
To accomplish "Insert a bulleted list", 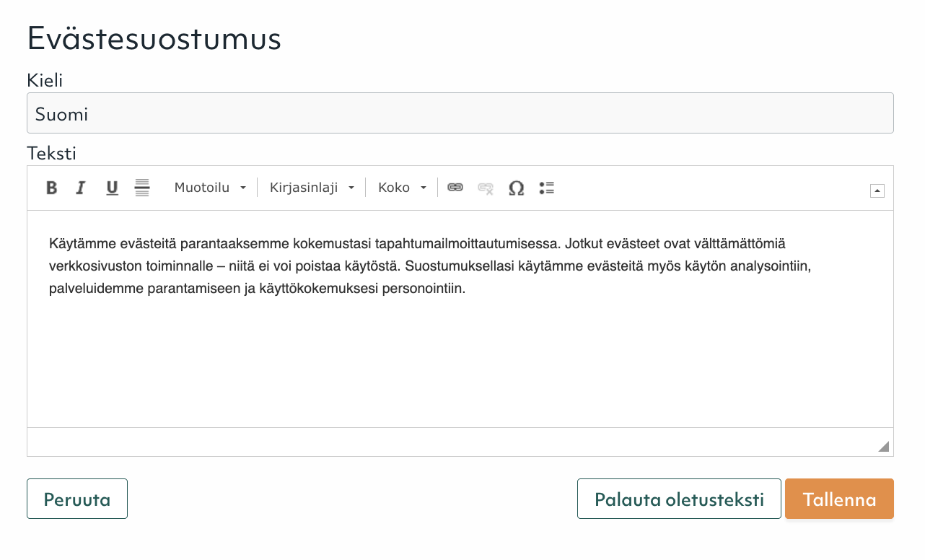I will click(x=547, y=188).
